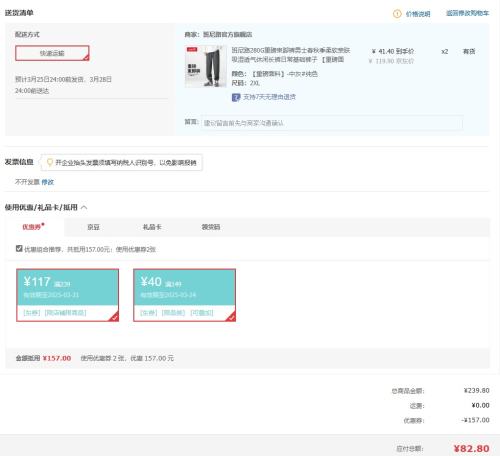The height and width of the screenshot is (456, 500).
Task: Open the 返回修改购物车 link
Action: pyautogui.click(x=467, y=13)
